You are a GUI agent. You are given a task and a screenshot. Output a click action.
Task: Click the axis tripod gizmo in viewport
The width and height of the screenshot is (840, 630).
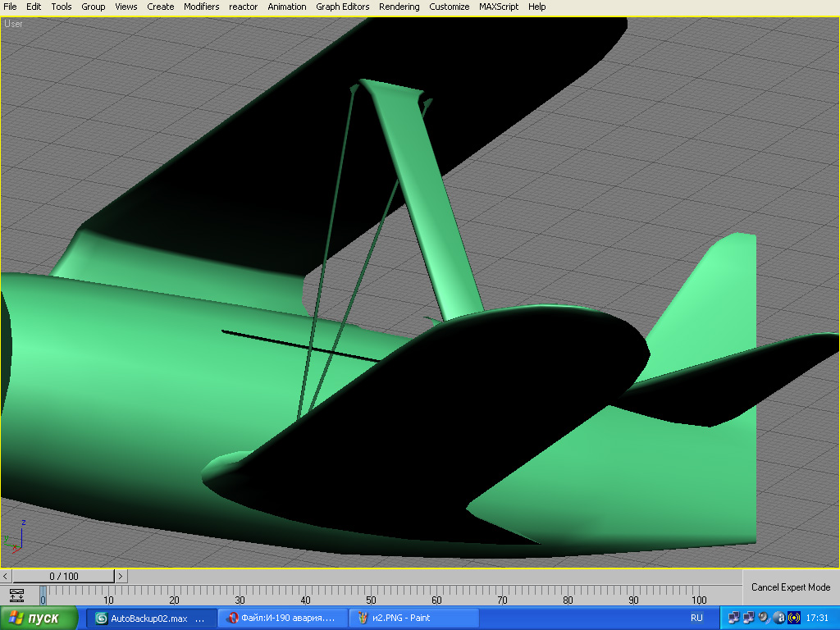click(x=15, y=536)
